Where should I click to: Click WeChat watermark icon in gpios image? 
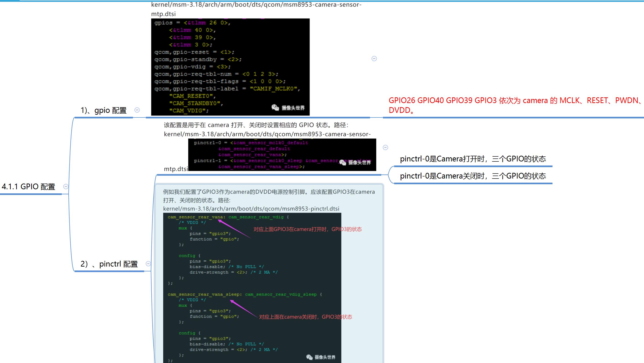[275, 108]
